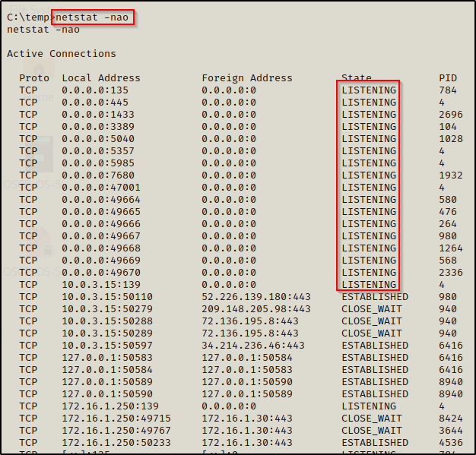Click PID 568 in the port 49669 row
Viewport: 476px width, 455px height.
tap(448, 260)
